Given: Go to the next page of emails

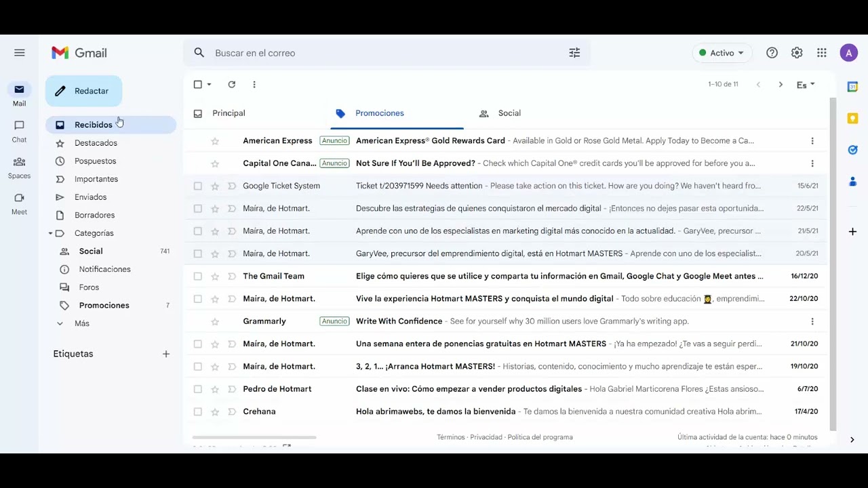Looking at the screenshot, I should point(781,85).
